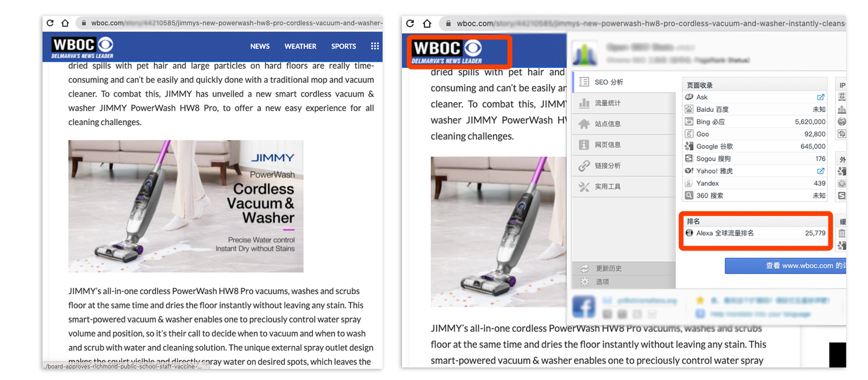Click the address bar in the right browser

coord(642,24)
